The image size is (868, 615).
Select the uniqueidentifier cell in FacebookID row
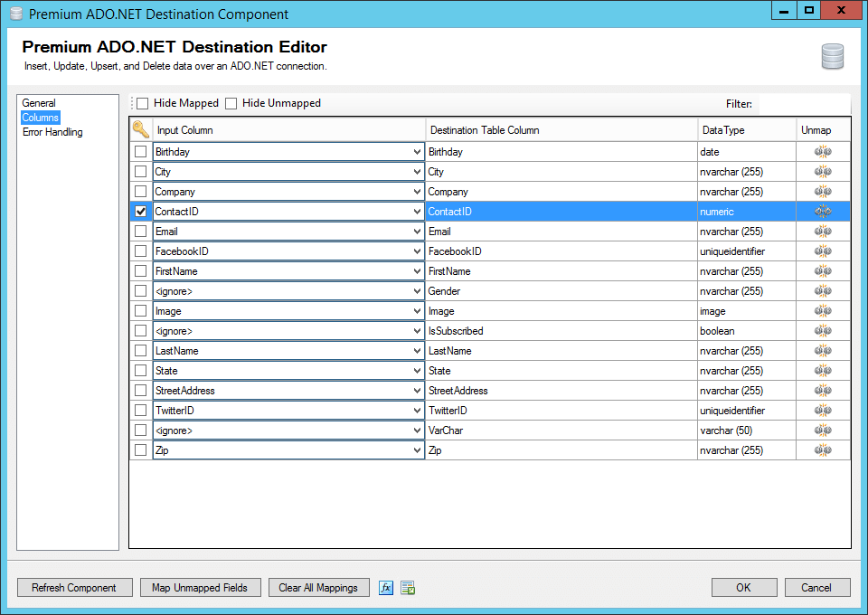click(747, 251)
